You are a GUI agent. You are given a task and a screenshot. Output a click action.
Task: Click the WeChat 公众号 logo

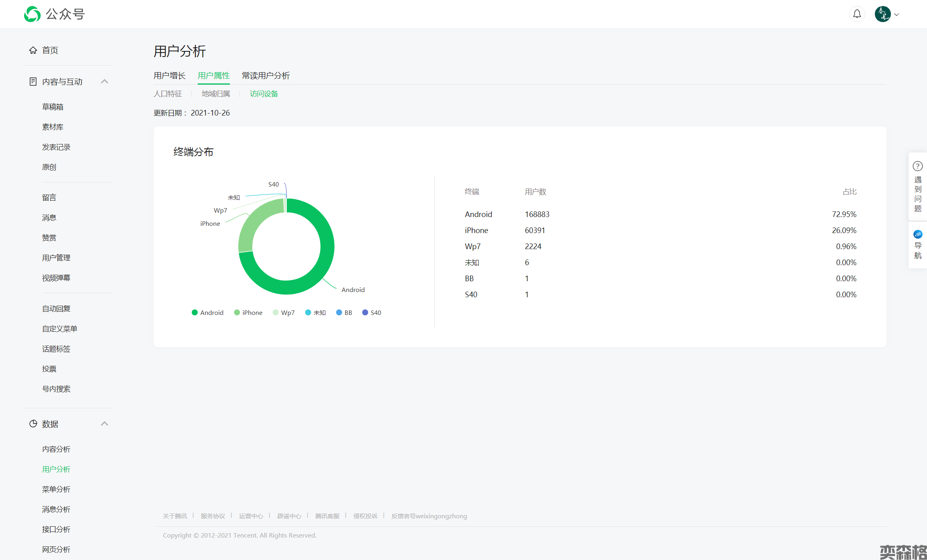[32, 14]
